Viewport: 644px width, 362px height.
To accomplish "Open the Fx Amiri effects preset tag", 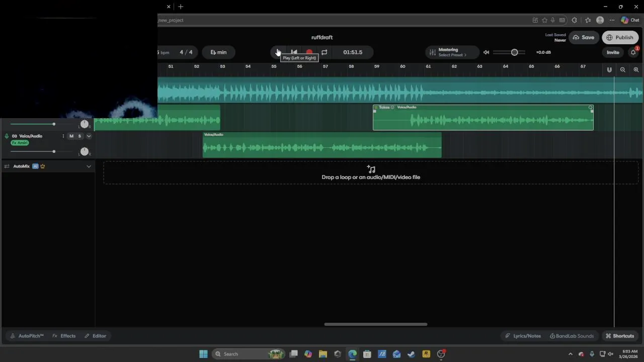I will click(x=20, y=143).
